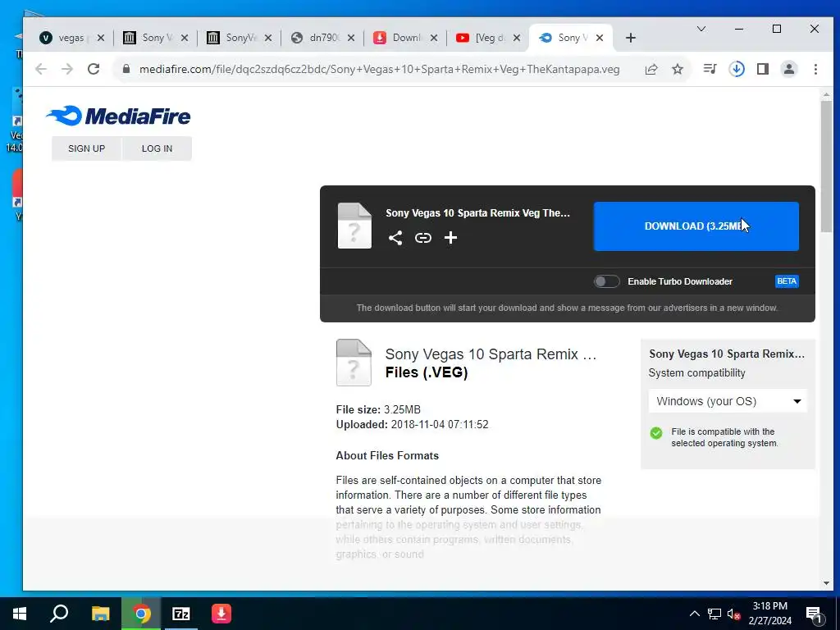Click 'Uploaded: 2018-11-04 07:11:52' text
This screenshot has width=840, height=630.
[412, 424]
